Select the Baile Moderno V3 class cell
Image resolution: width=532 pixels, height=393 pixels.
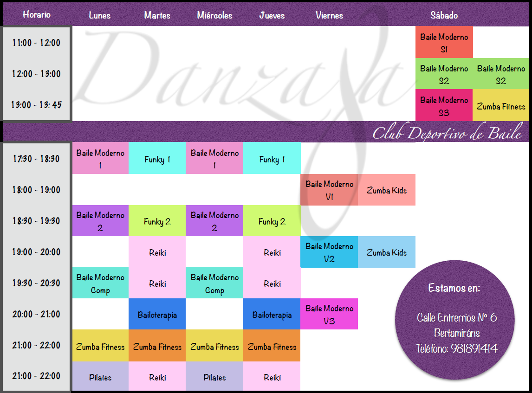click(329, 314)
